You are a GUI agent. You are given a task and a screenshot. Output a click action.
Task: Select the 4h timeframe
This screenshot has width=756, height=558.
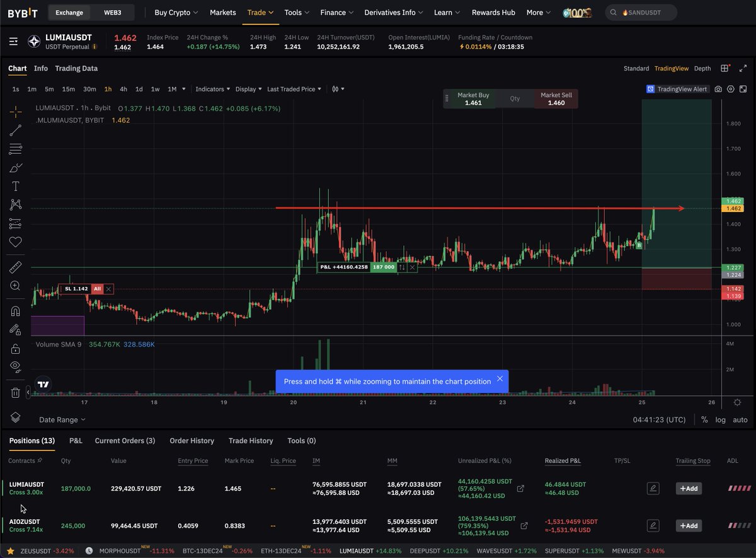pos(123,89)
